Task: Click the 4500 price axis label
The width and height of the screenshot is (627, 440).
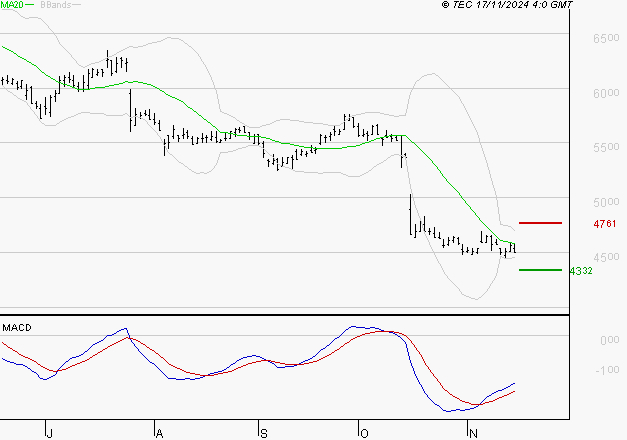Action: click(606, 257)
